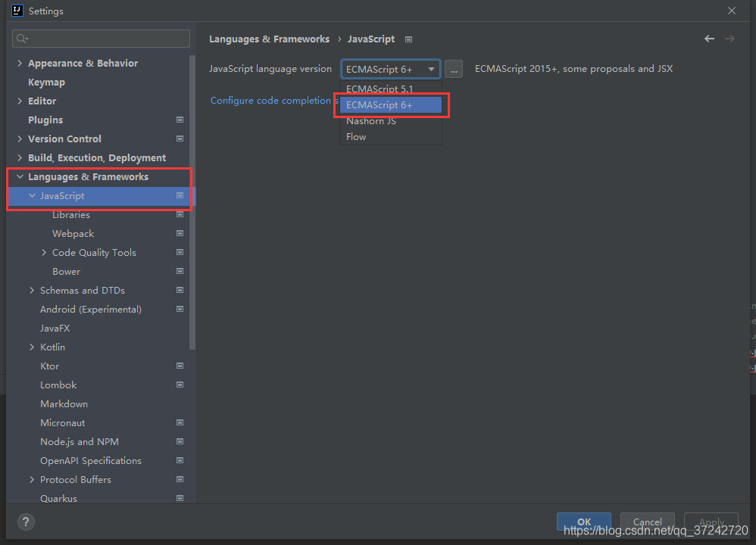
Task: Click project-level icon on Libraries row
Action: pyautogui.click(x=180, y=214)
